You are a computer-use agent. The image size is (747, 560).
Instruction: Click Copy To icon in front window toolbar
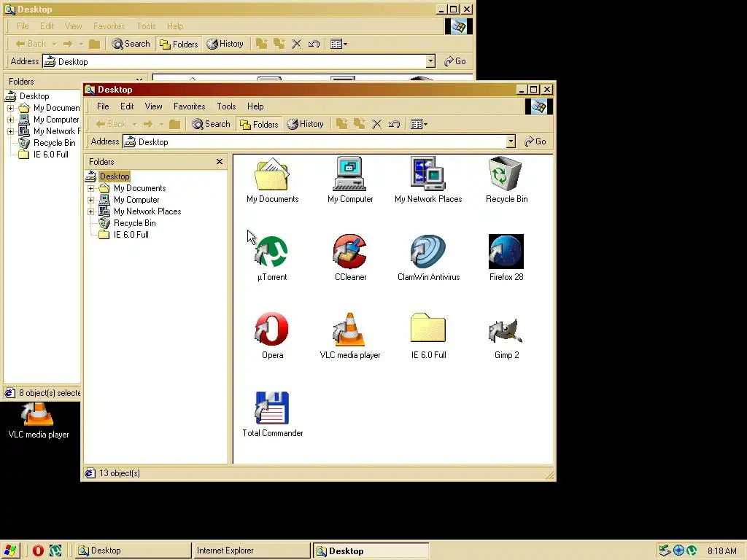[359, 124]
